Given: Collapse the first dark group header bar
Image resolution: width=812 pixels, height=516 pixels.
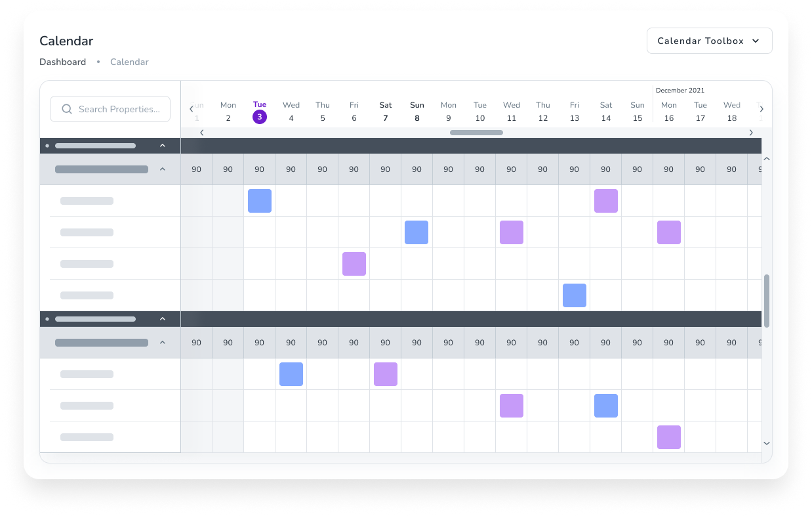Looking at the screenshot, I should (x=163, y=146).
